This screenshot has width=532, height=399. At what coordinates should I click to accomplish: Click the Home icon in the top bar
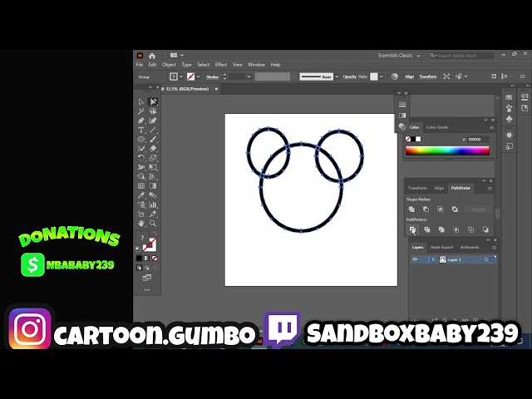tap(152, 56)
